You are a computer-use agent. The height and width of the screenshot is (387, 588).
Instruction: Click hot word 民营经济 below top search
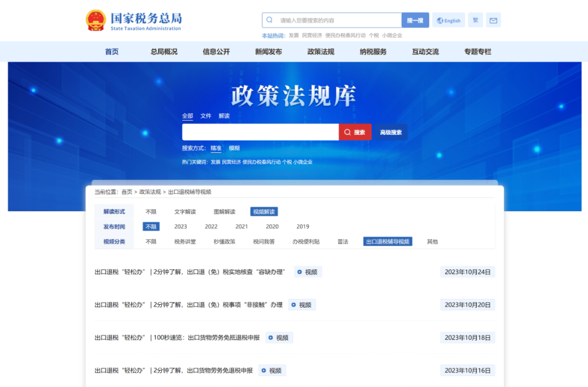[312, 35]
